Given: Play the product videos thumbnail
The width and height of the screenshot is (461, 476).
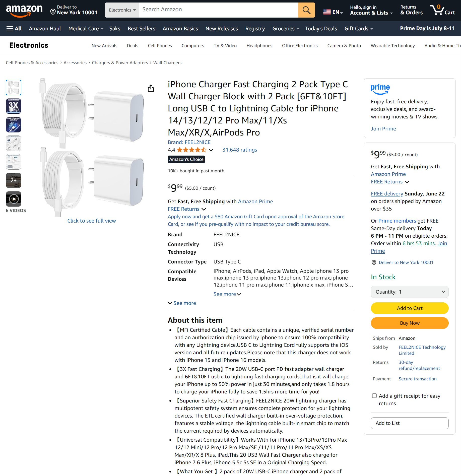Looking at the screenshot, I should point(14,199).
